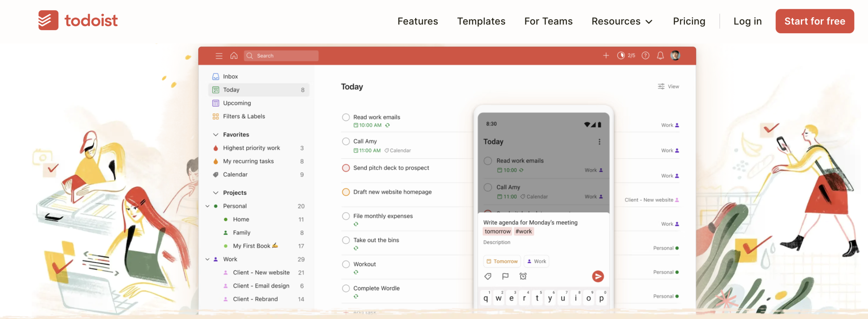Select Today in the sidebar
The height and width of the screenshot is (319, 868).
click(259, 90)
